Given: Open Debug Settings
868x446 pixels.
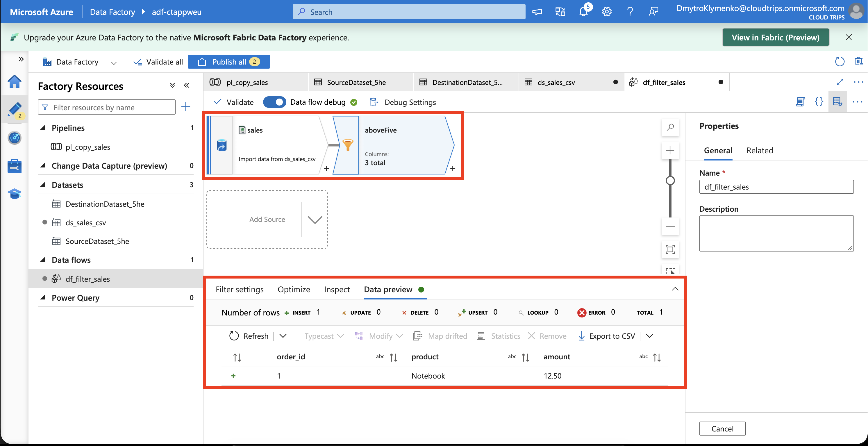Looking at the screenshot, I should [403, 102].
